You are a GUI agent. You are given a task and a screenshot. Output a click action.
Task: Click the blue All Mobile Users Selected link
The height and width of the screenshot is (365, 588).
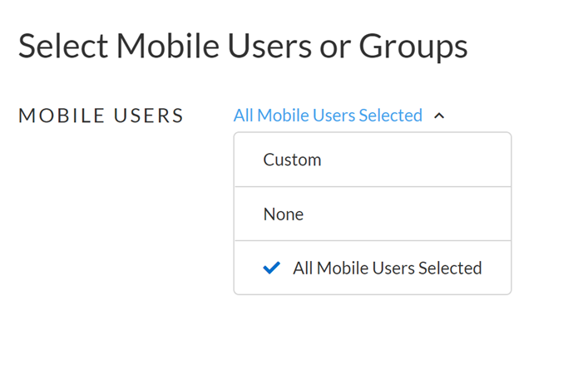tap(328, 116)
